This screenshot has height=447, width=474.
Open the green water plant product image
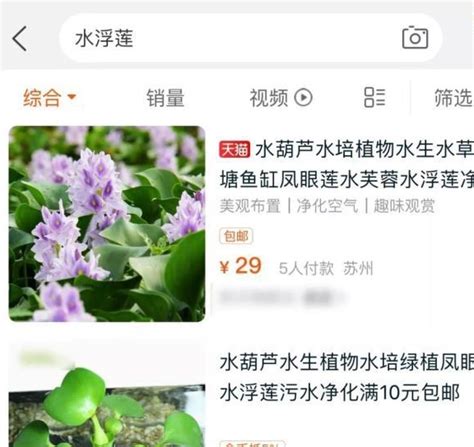point(107,395)
